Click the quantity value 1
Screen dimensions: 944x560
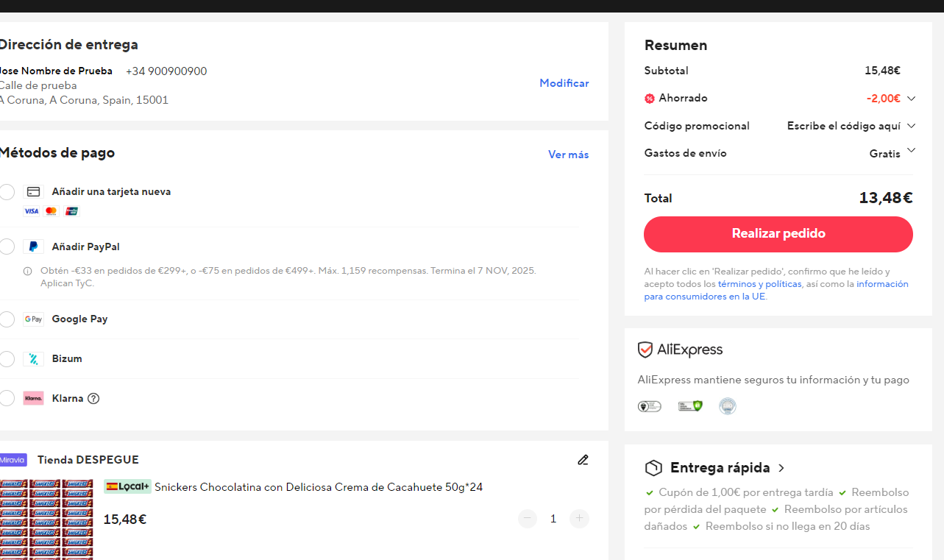(553, 519)
